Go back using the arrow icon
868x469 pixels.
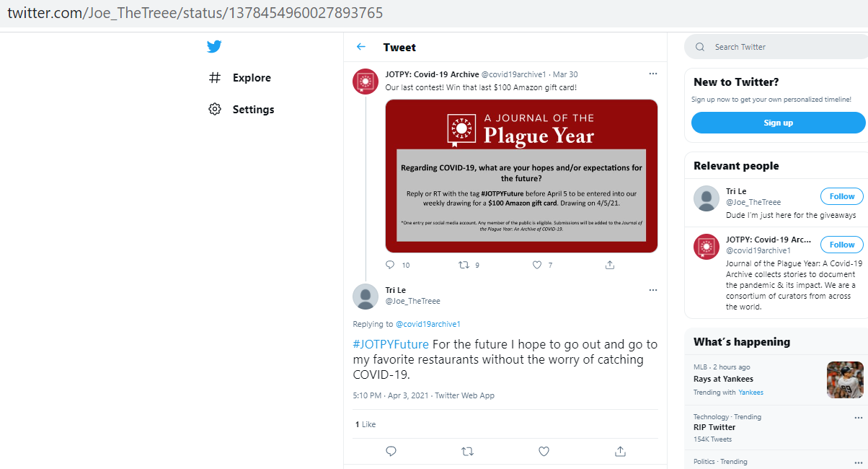click(x=361, y=47)
